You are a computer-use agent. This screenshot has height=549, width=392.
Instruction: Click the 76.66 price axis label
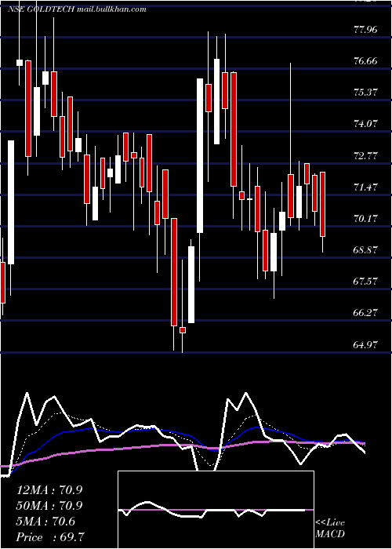coord(366,61)
